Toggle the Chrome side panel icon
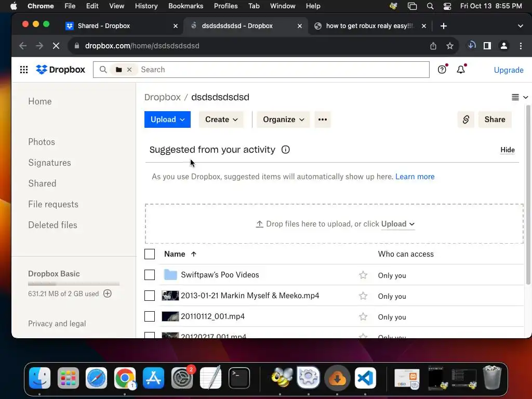This screenshot has width=532, height=399. 487,46
